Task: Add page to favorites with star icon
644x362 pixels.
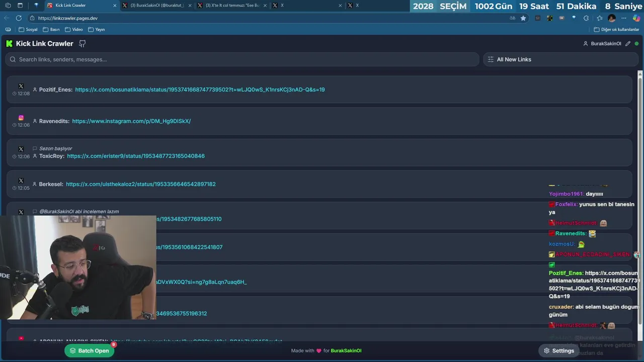Action: tap(523, 18)
